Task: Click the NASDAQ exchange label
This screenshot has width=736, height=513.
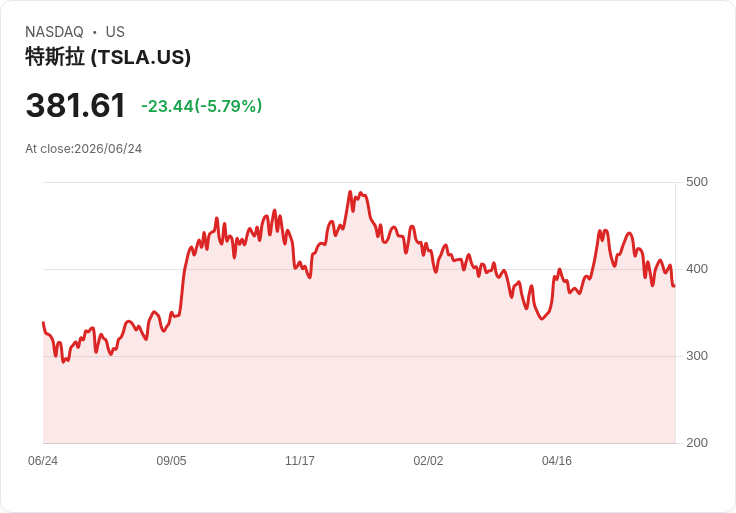Action: [x=54, y=32]
